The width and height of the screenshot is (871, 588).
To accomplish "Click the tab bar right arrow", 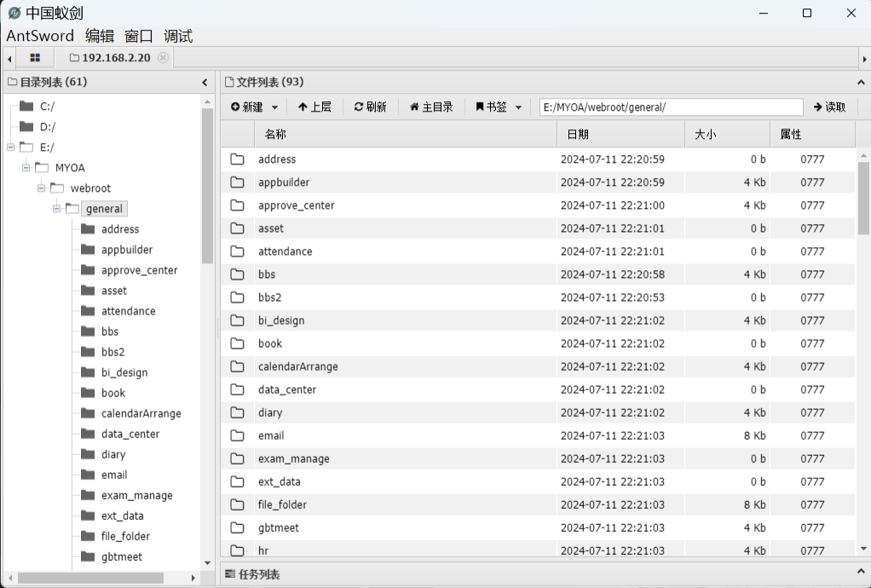I will pos(864,58).
